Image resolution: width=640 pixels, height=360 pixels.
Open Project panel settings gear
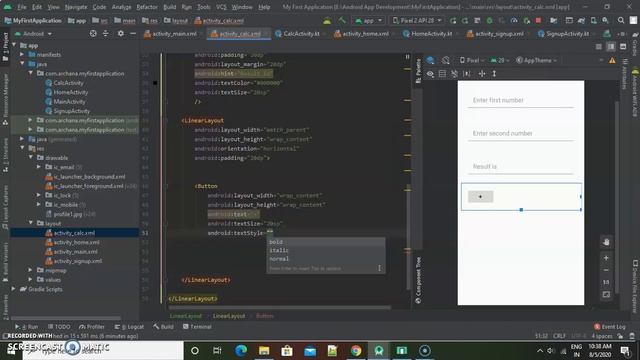(x=121, y=34)
